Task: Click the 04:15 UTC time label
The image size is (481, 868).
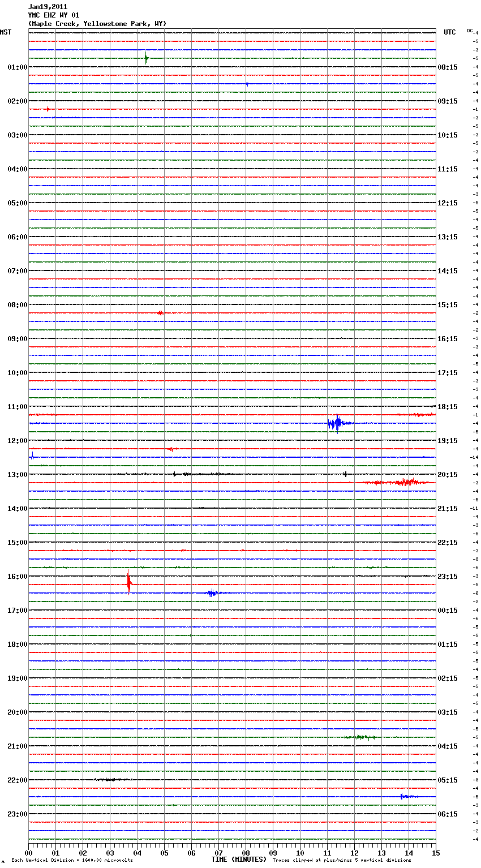Action: (448, 746)
